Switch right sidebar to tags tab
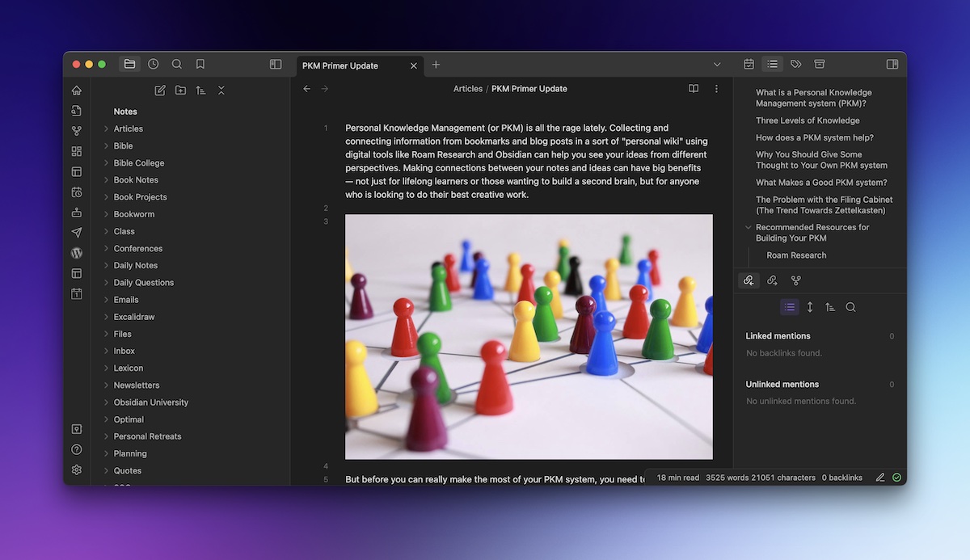 796,64
